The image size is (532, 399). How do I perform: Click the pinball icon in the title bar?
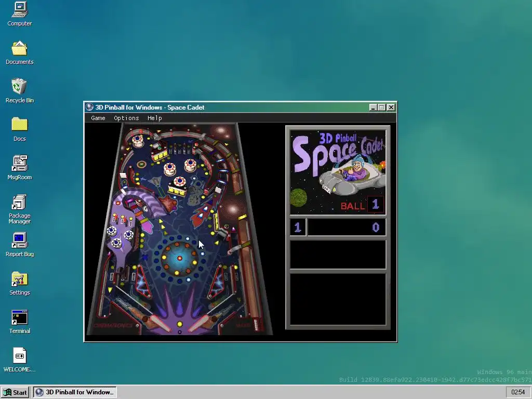[x=89, y=107]
